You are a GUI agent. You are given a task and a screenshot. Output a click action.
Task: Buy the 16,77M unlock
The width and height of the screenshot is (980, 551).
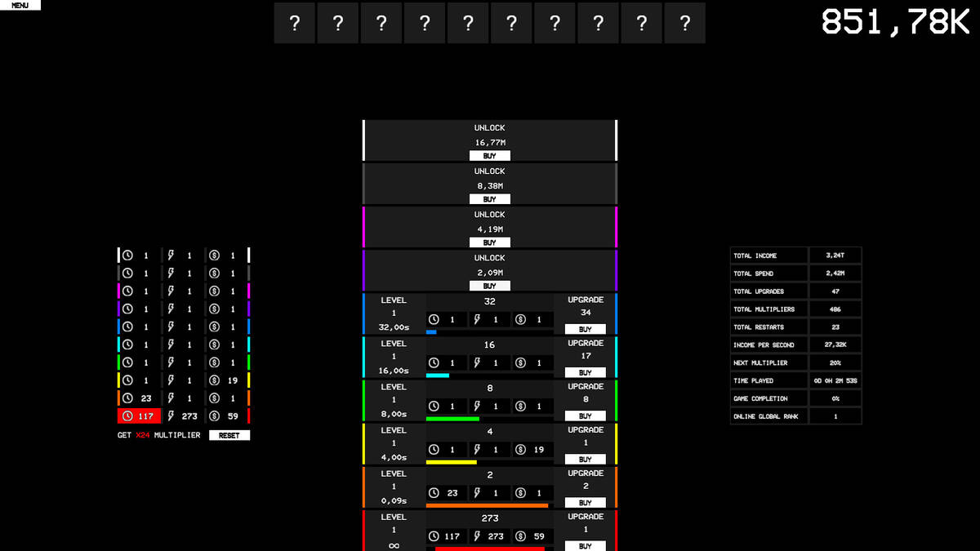[x=489, y=156]
